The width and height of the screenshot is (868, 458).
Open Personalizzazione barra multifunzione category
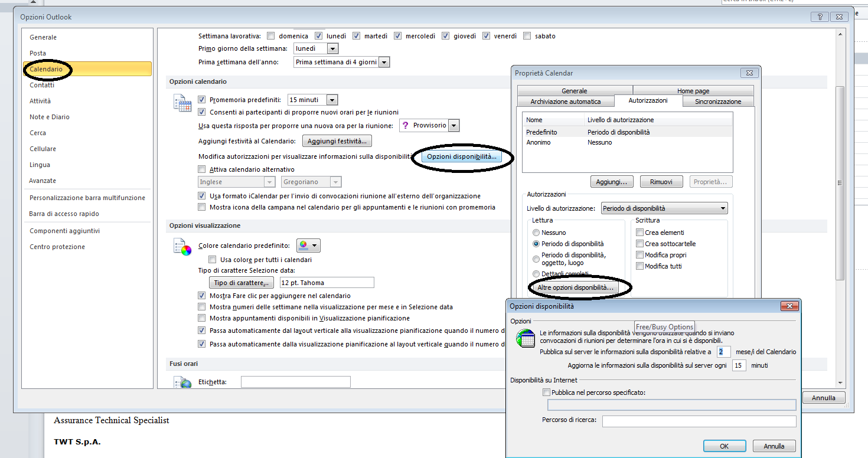87,198
